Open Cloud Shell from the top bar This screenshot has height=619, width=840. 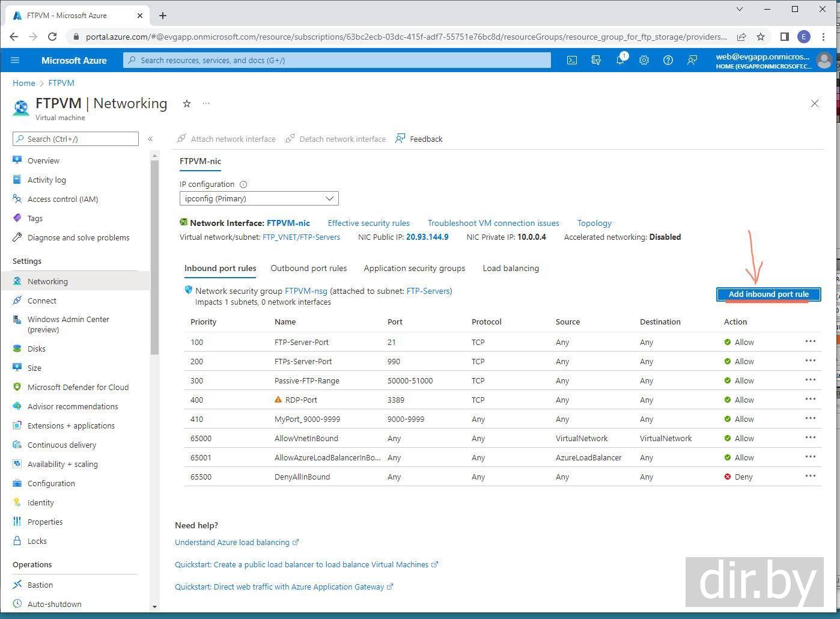pos(572,60)
